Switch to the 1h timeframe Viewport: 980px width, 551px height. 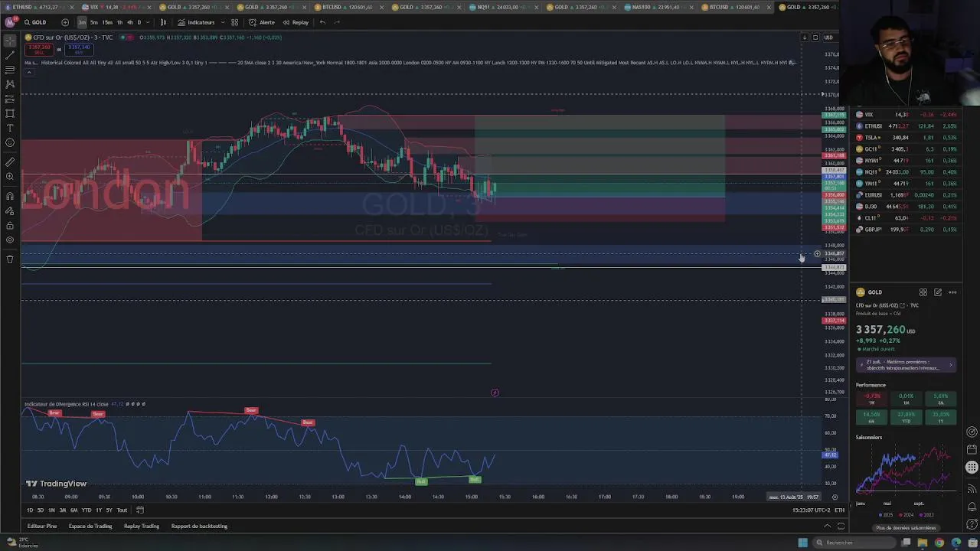pos(119,22)
